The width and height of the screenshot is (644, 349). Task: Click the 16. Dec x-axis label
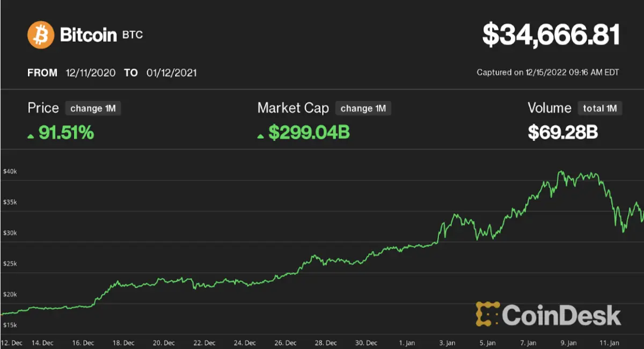[x=82, y=342]
